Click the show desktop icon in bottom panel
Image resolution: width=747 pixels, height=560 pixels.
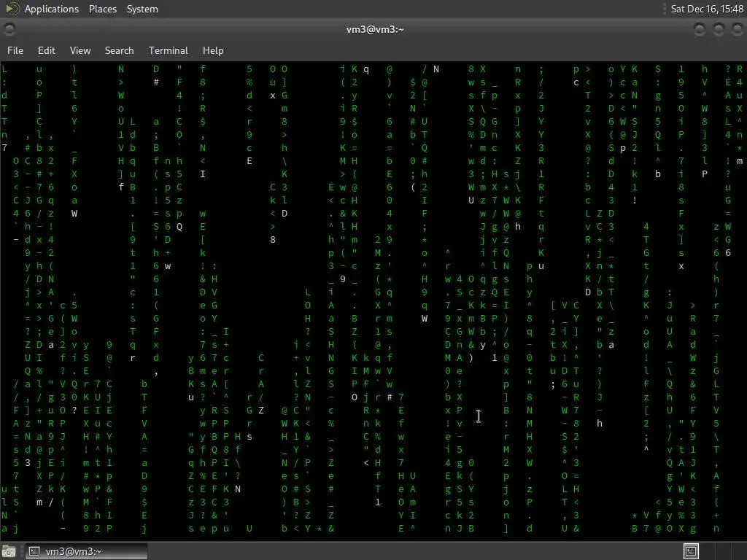tap(9, 551)
